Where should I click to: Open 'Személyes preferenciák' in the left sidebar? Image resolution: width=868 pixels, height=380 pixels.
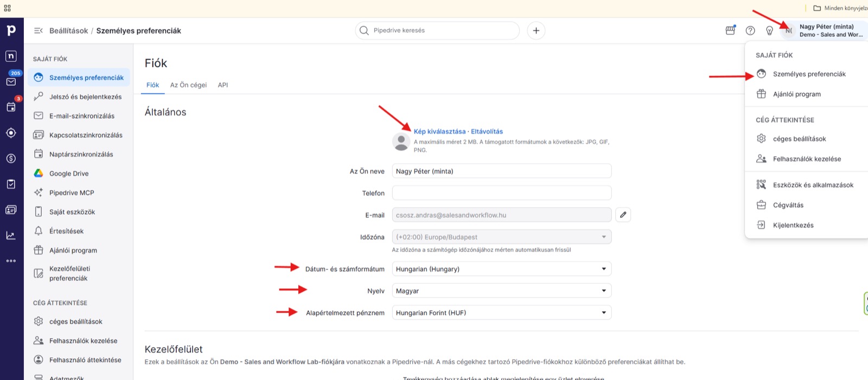tap(79, 78)
